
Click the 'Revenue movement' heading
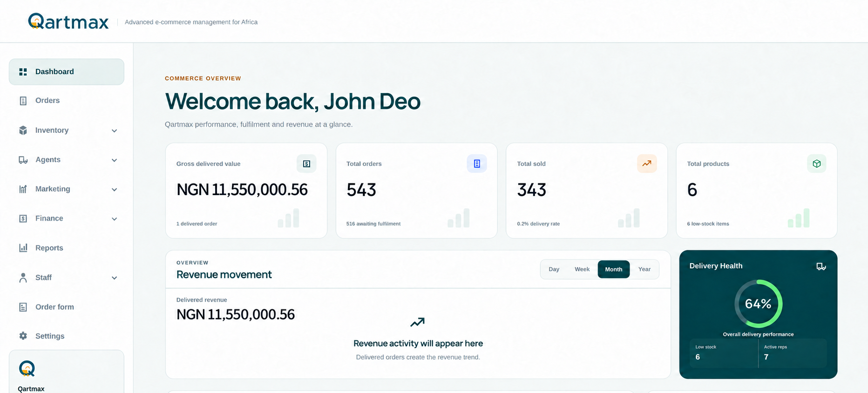coord(224,275)
